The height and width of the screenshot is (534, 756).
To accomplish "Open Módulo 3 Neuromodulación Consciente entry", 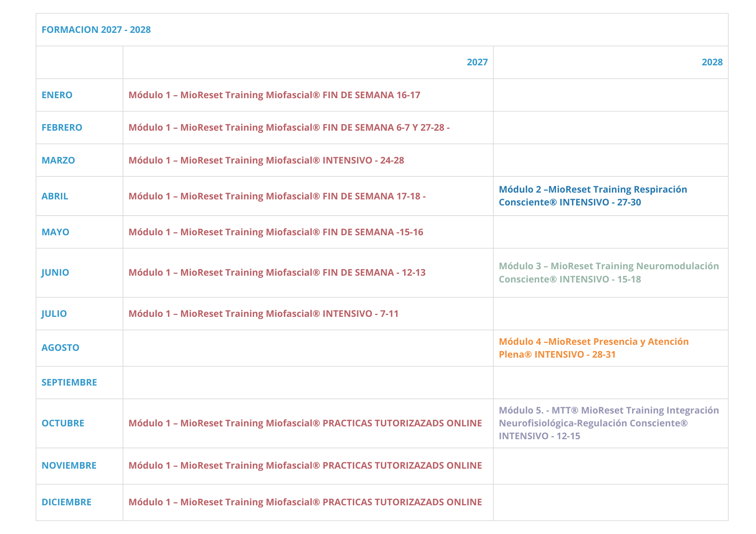I will (609, 272).
